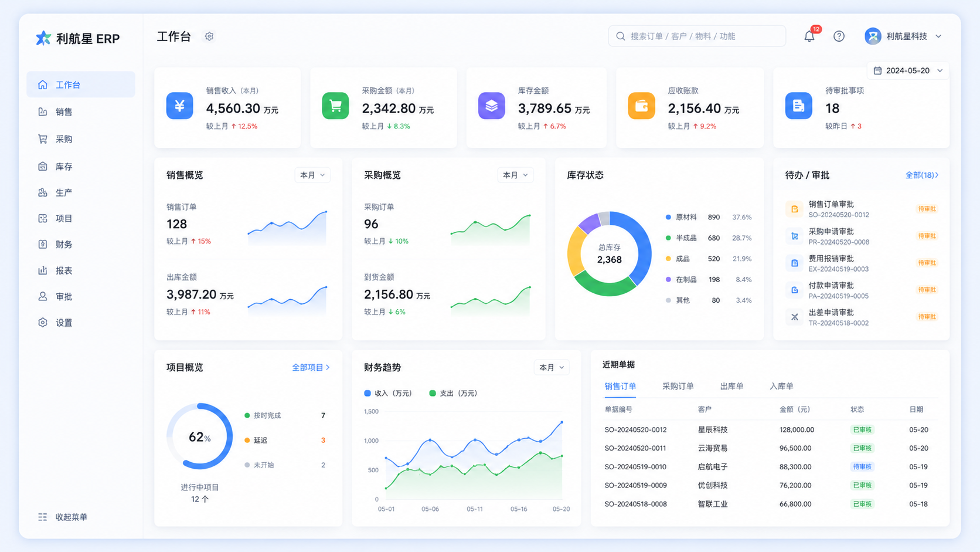Open notifications bell icon

809,36
